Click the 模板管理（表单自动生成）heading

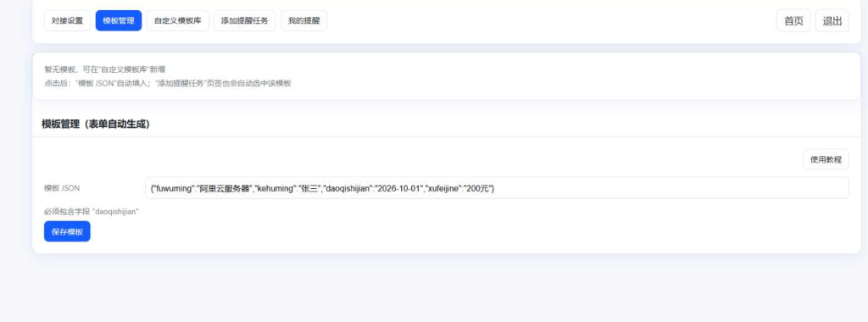(x=97, y=124)
